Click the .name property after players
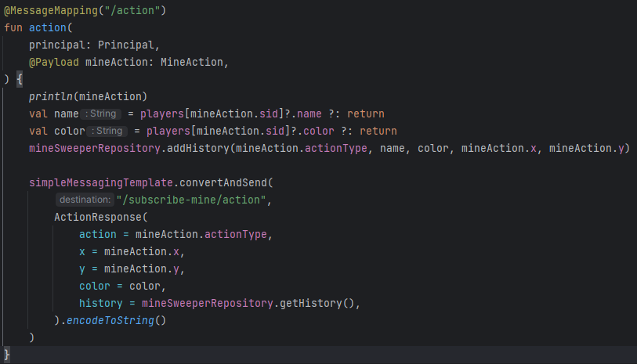 tap(309, 114)
